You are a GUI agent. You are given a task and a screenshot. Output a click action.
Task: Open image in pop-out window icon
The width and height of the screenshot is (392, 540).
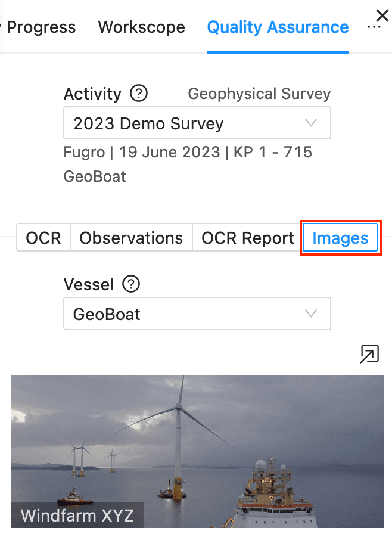click(369, 354)
